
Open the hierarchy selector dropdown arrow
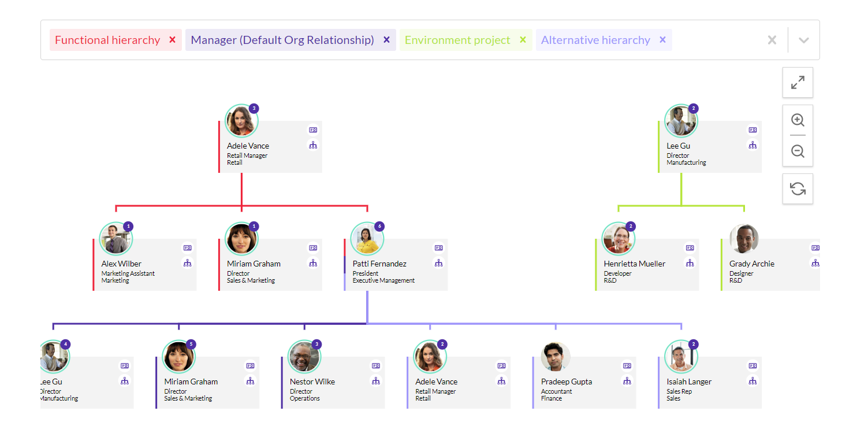tap(803, 40)
